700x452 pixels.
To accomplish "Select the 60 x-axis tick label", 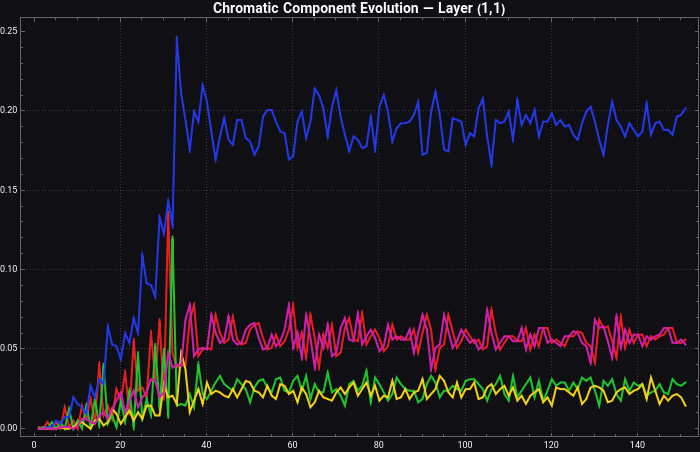I will tap(293, 444).
